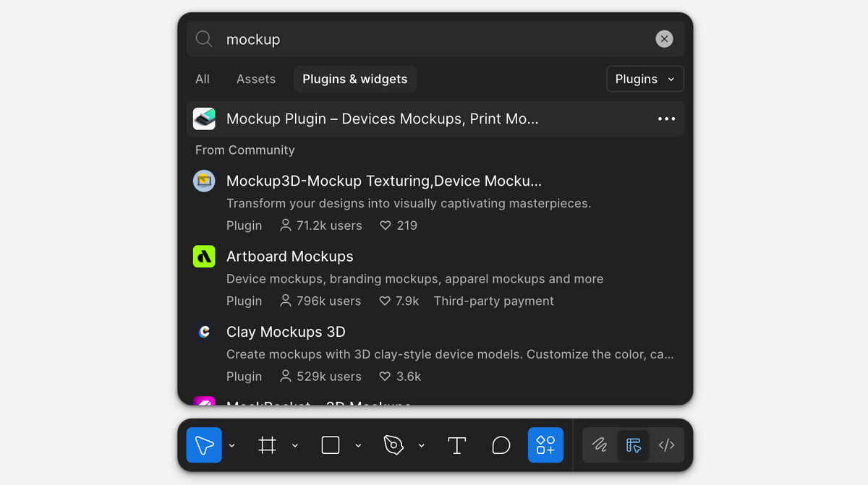Open the Plugins filter dropdown
The width and height of the screenshot is (868, 485).
click(645, 79)
